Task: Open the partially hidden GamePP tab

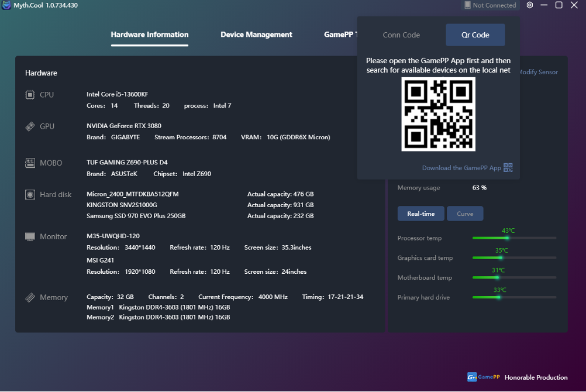Action: [340, 35]
